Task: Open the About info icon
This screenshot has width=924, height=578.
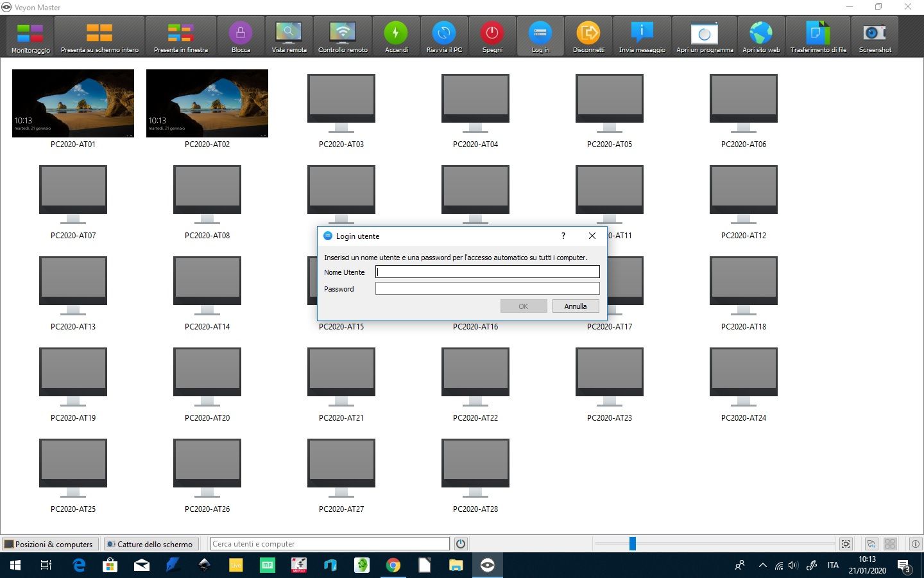Action: click(916, 544)
